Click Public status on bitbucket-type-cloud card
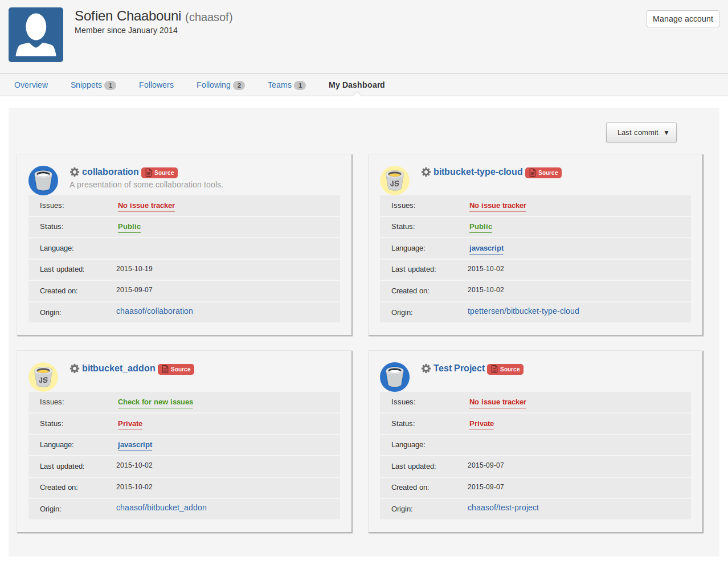 pos(481,227)
